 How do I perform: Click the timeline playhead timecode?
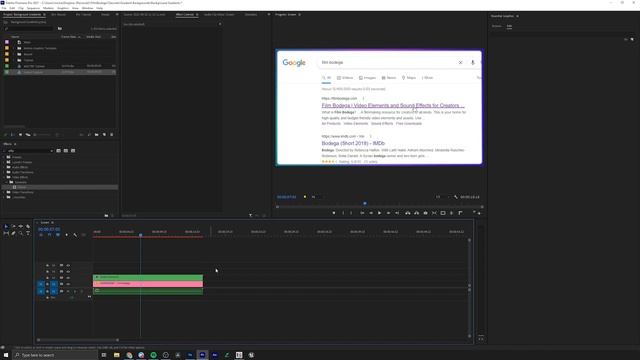pos(49,229)
